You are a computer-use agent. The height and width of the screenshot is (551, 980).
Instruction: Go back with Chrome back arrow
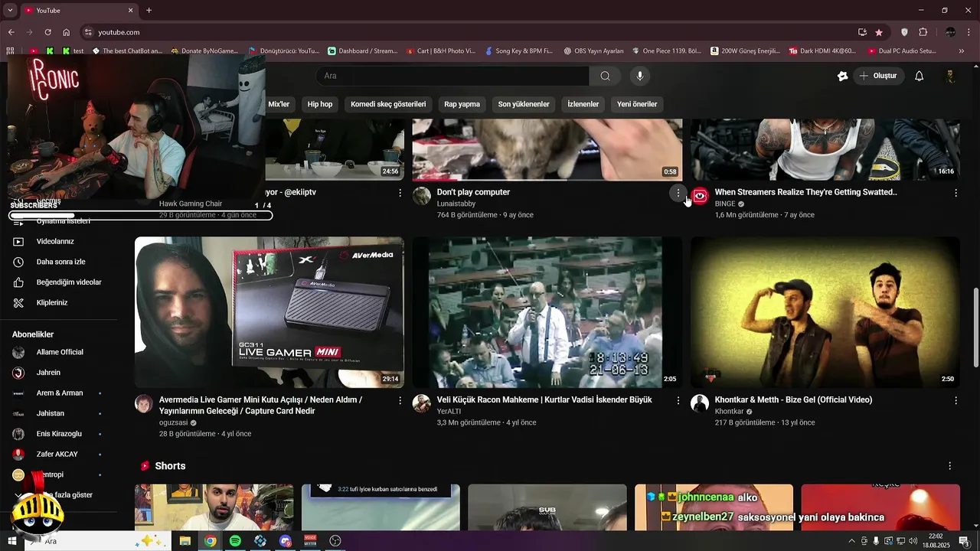tap(11, 32)
